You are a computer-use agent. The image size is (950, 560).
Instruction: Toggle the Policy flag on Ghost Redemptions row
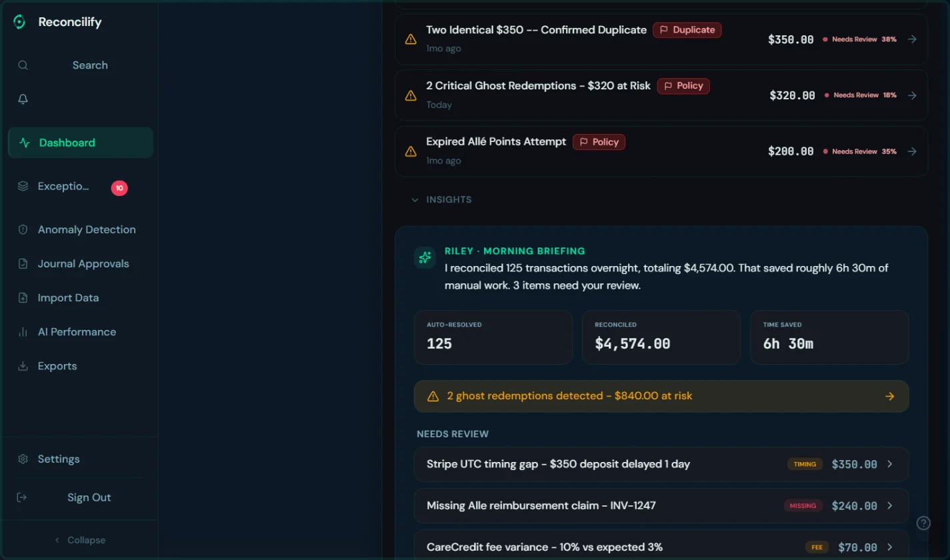[683, 85]
